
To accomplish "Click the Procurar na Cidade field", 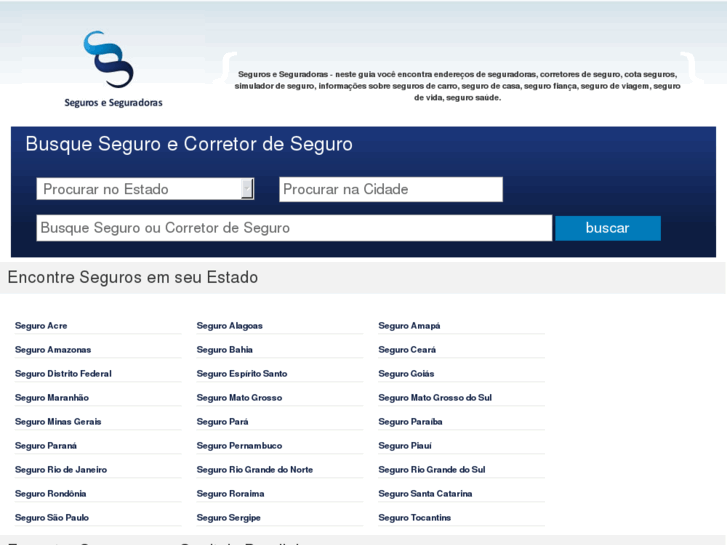I will (x=391, y=189).
